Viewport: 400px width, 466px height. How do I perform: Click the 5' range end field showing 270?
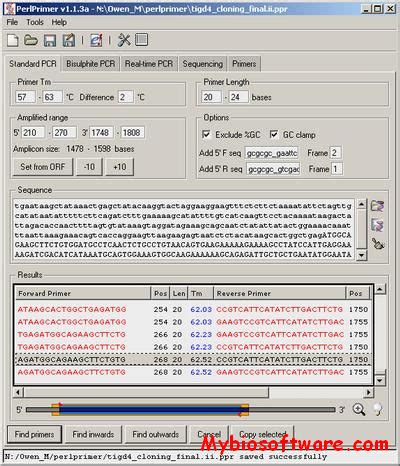coord(64,132)
